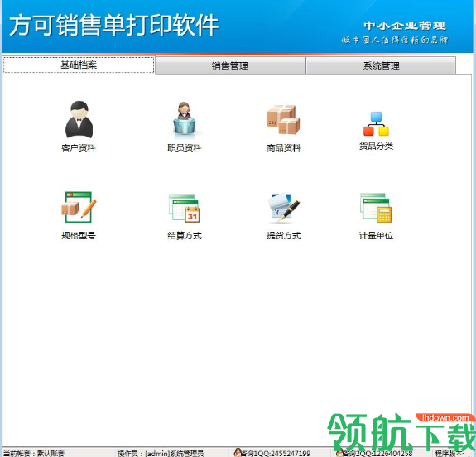Click the 提货方式 label
Image resolution: width=476 pixels, height=457 pixels.
click(284, 236)
